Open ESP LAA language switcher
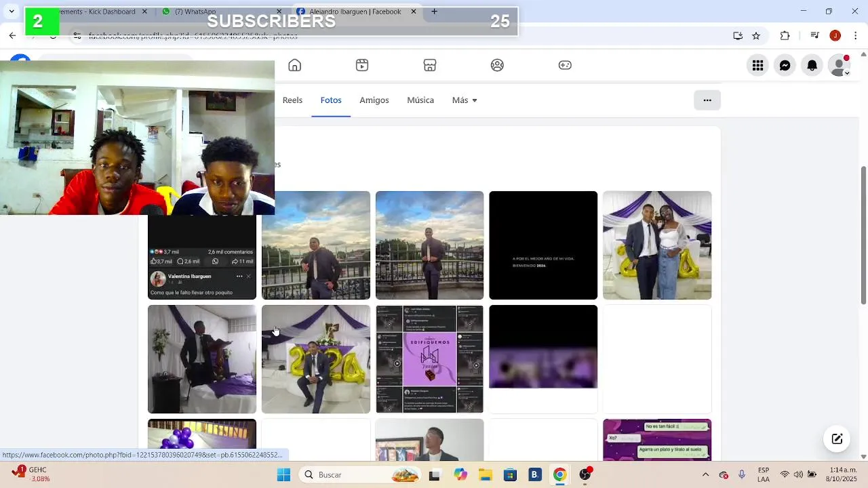Viewport: 868px width, 488px height. tap(764, 474)
